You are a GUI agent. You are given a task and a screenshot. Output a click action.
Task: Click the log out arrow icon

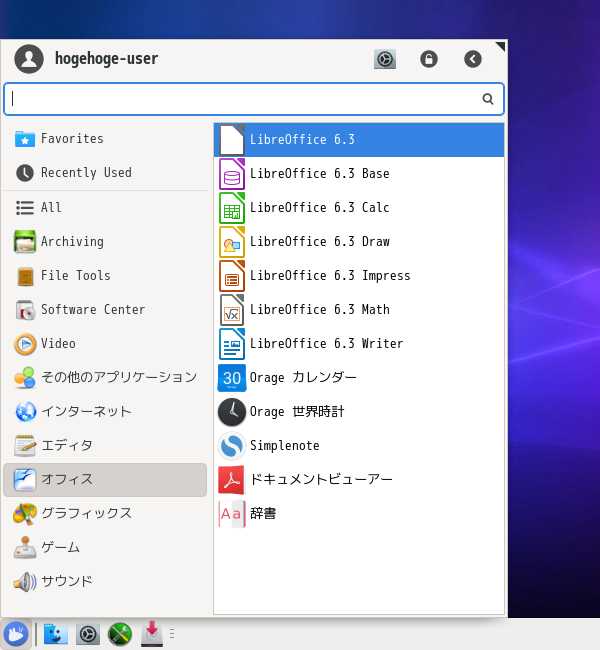coord(473,59)
